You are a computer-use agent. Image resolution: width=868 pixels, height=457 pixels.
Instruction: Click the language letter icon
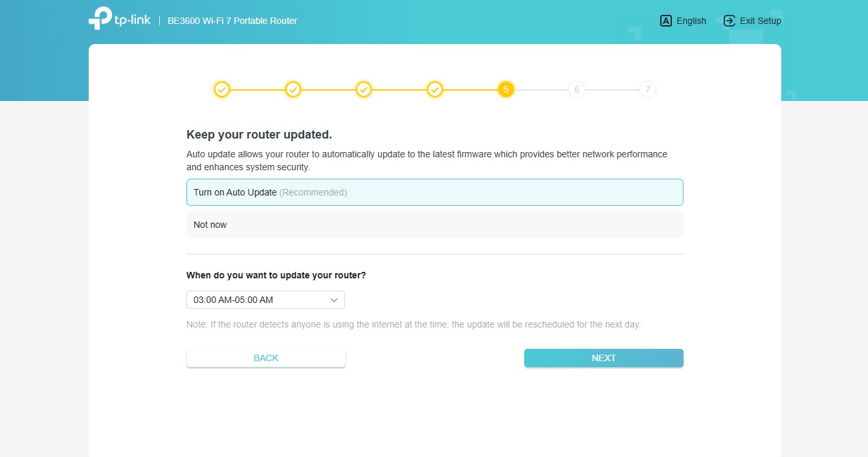pyautogui.click(x=666, y=21)
